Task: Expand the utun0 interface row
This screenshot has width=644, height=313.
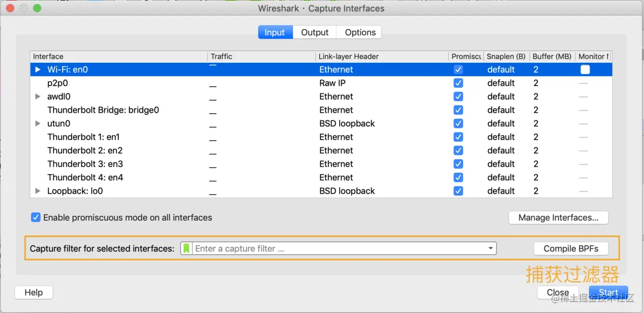Action: pyautogui.click(x=37, y=124)
